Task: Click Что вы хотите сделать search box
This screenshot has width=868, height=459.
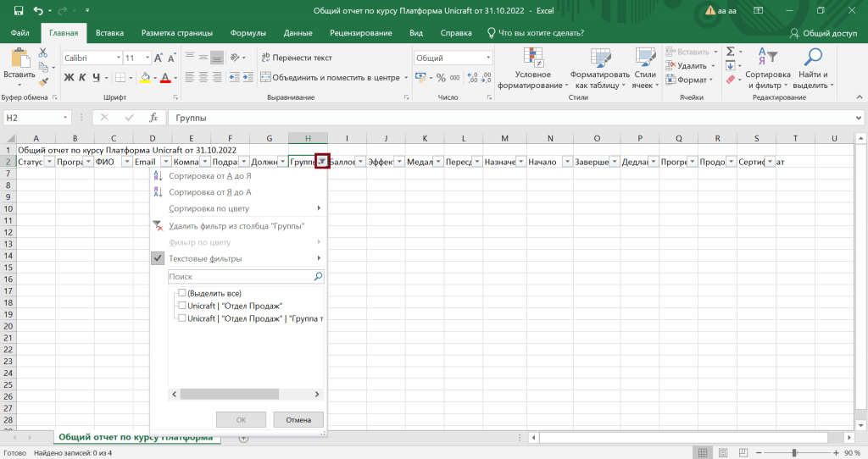Action: [536, 33]
